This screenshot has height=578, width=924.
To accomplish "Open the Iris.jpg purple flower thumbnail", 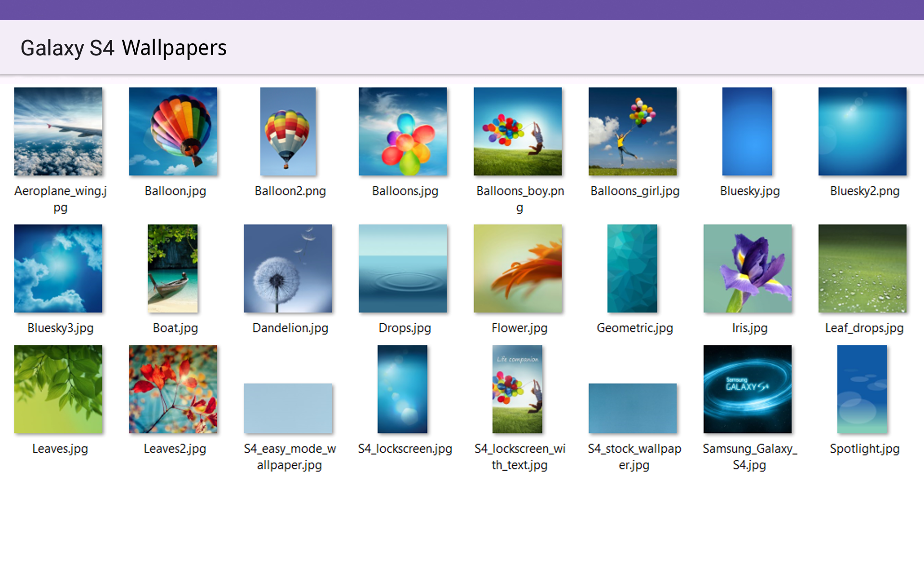I will [747, 268].
